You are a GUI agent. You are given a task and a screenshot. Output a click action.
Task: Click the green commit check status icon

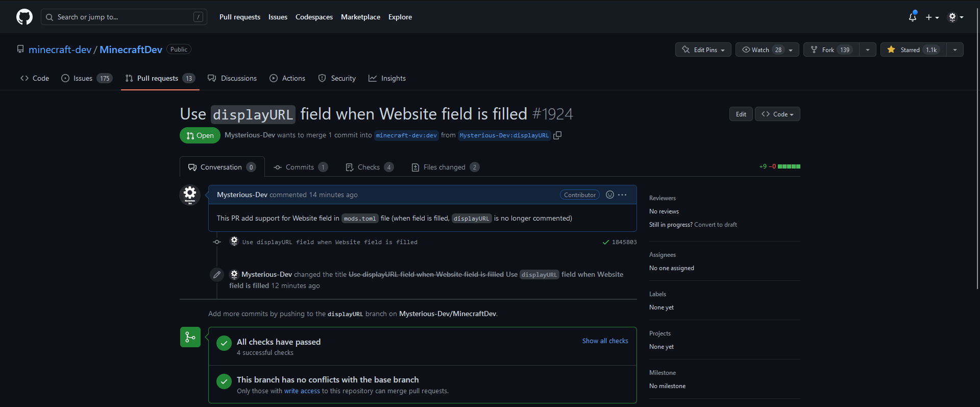point(605,242)
